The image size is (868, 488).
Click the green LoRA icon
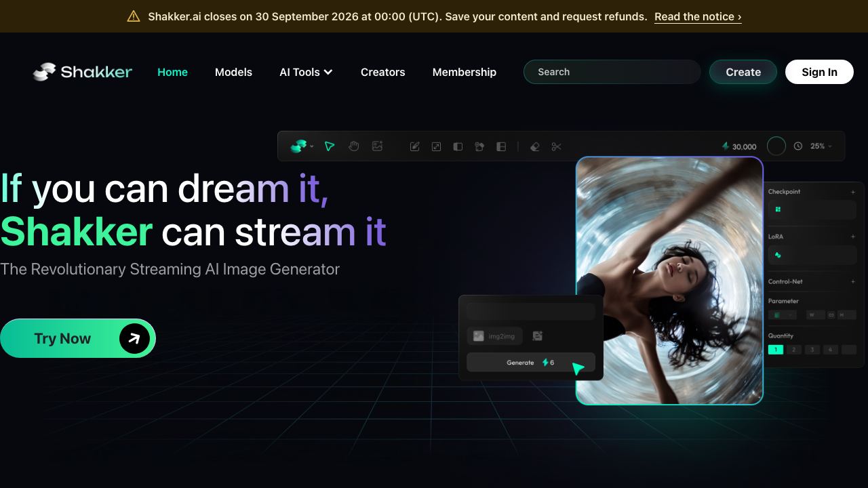(778, 255)
